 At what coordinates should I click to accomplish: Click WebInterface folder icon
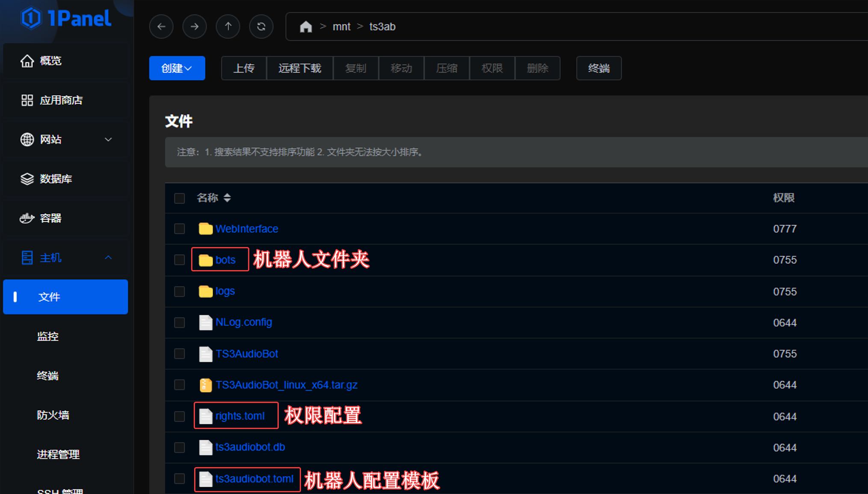206,229
